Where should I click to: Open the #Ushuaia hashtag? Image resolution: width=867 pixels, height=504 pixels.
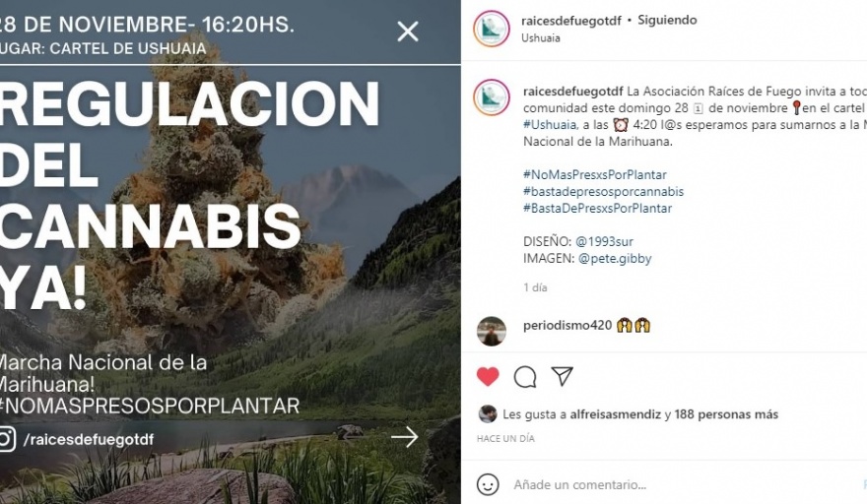550,125
